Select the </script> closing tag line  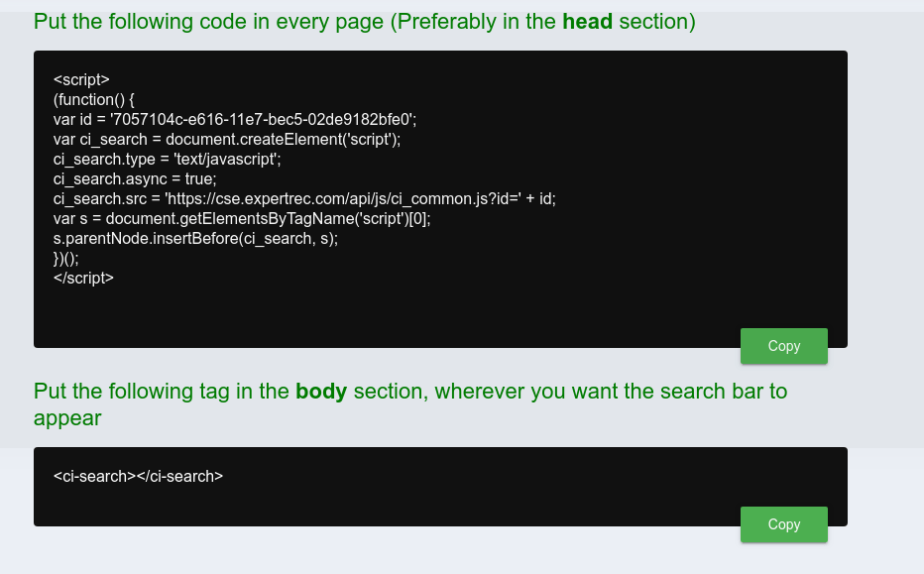click(81, 278)
